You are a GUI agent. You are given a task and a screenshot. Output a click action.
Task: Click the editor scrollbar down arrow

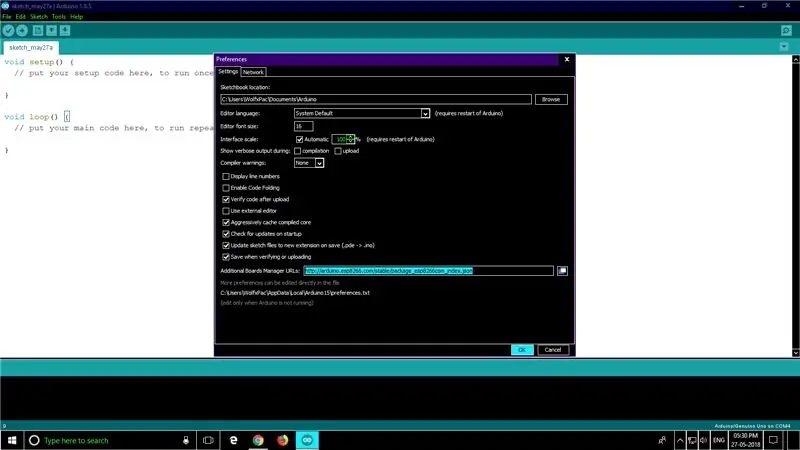pos(795,353)
